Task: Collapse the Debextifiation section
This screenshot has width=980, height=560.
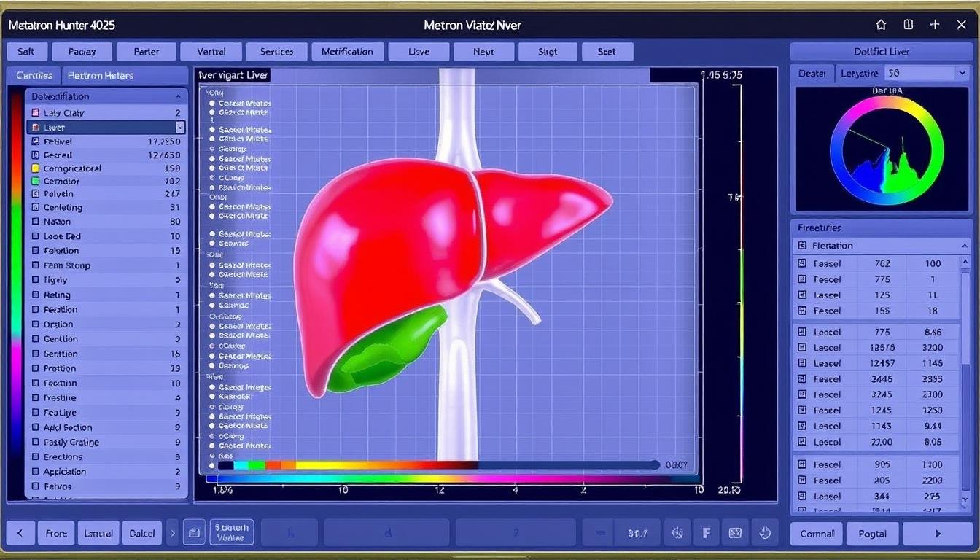Action: [178, 96]
